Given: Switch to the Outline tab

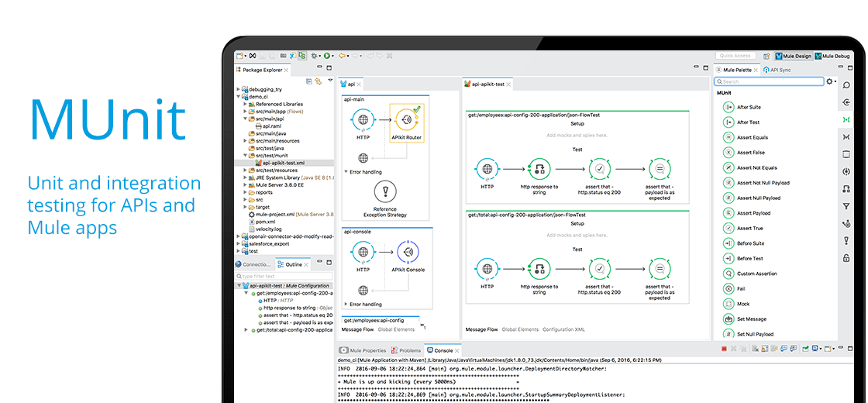Looking at the screenshot, I should click(293, 264).
